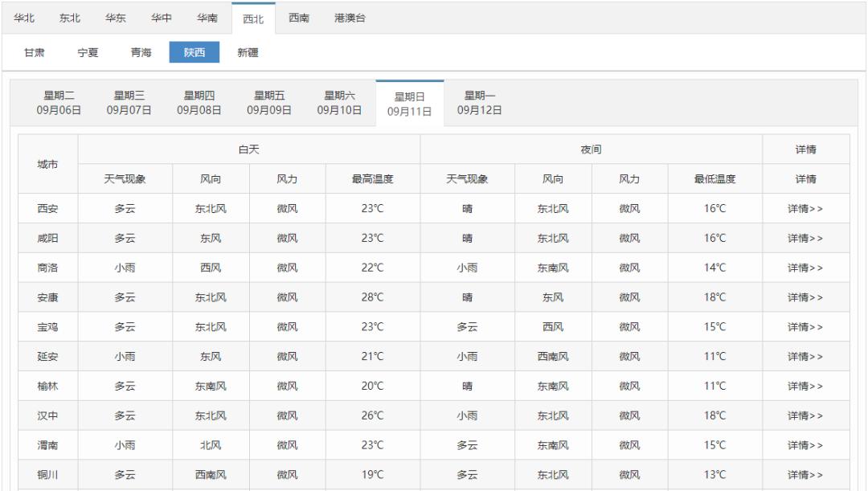Open 详情 for 汉中 weather
The height and width of the screenshot is (491, 868).
coord(805,415)
